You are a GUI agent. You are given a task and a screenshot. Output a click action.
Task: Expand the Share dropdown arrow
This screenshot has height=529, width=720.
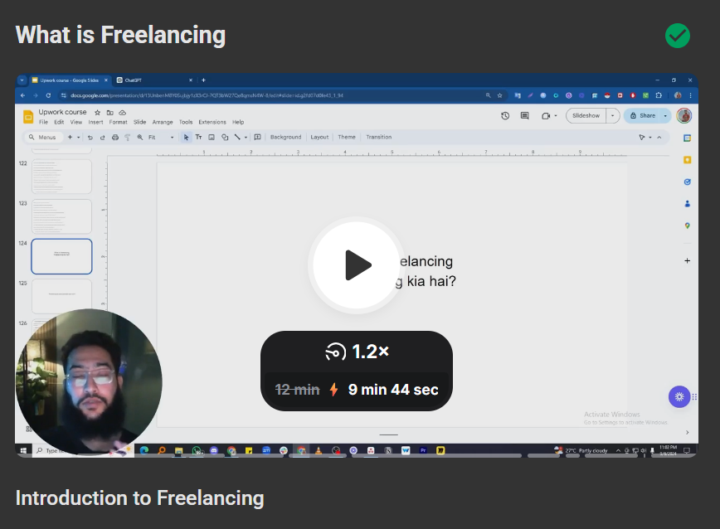click(x=665, y=116)
